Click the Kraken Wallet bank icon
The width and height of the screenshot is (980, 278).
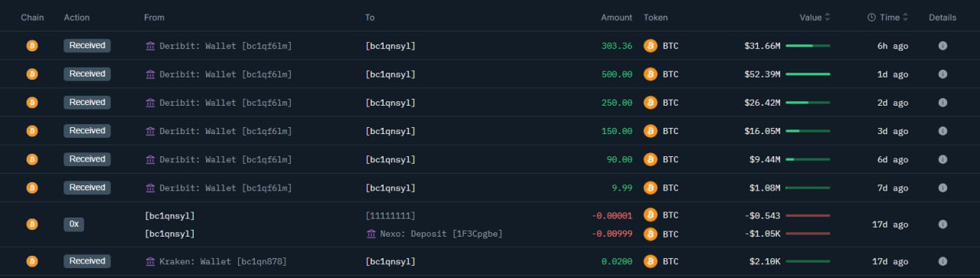149,261
